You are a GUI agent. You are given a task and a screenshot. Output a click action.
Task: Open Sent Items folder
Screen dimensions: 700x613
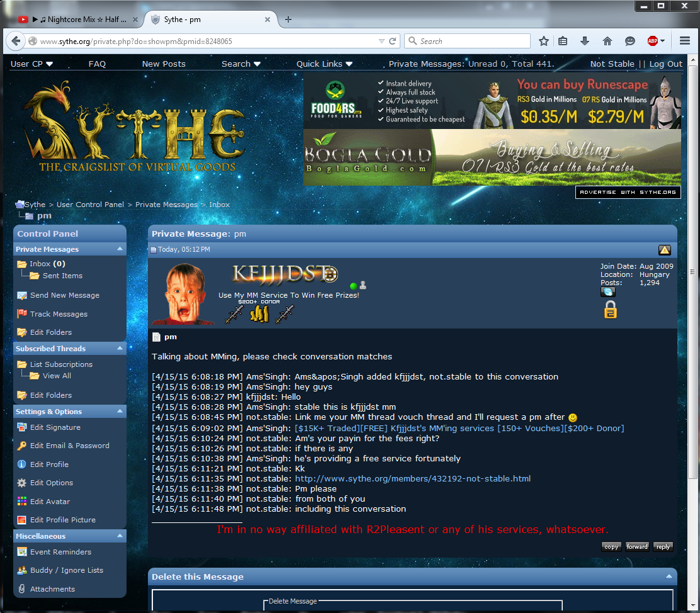click(x=62, y=276)
